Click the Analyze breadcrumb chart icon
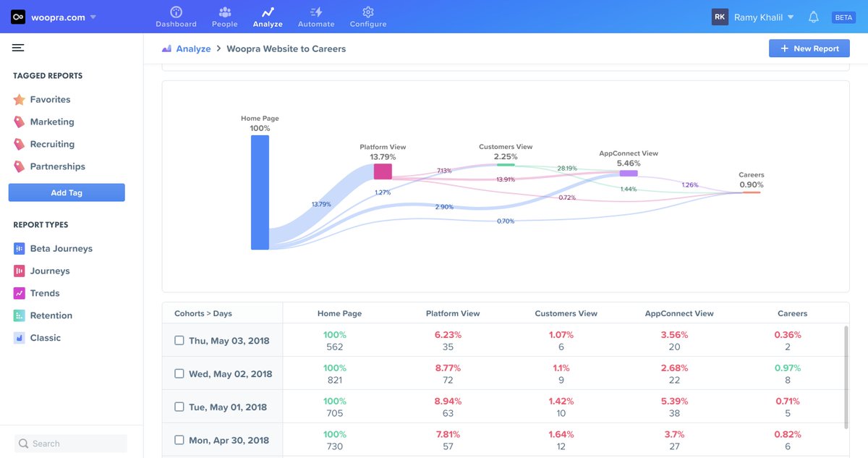Image resolution: width=868 pixels, height=458 pixels. [166, 48]
